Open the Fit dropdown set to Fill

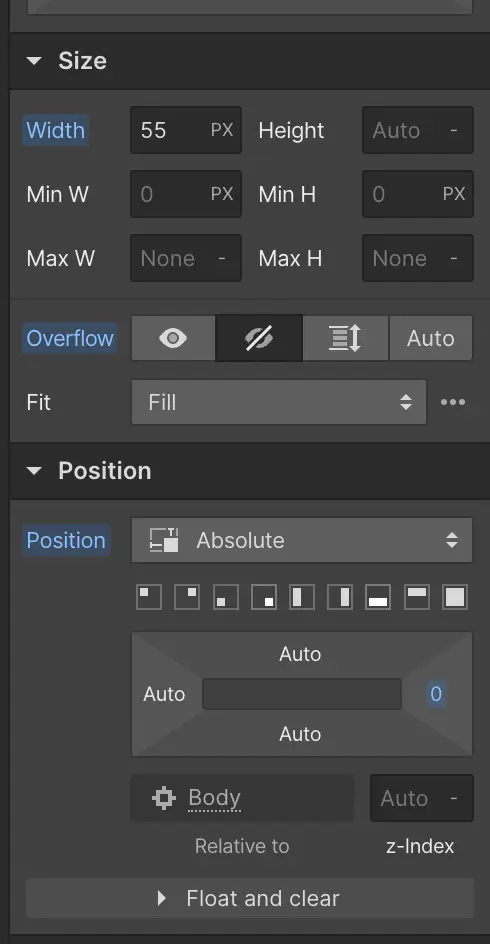point(279,402)
